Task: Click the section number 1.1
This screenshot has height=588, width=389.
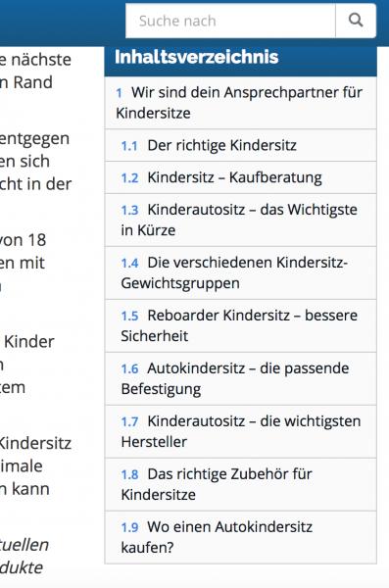Action: point(129,146)
